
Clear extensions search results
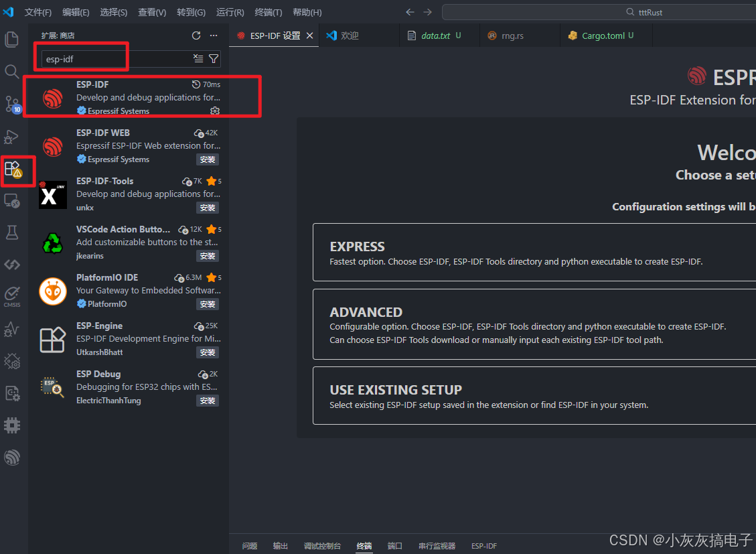(x=198, y=59)
